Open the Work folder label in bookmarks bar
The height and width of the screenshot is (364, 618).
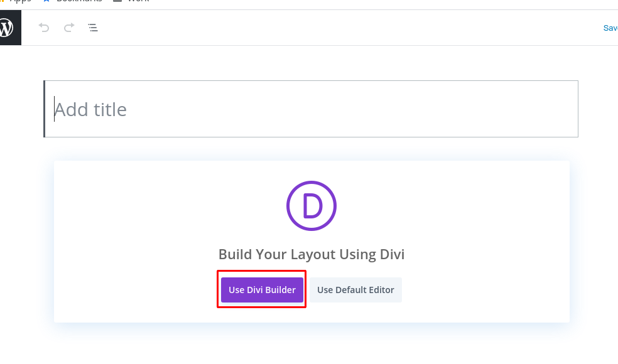pos(138,1)
